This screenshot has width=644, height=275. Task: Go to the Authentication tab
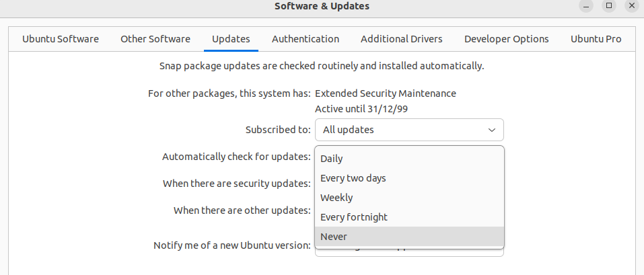point(306,39)
